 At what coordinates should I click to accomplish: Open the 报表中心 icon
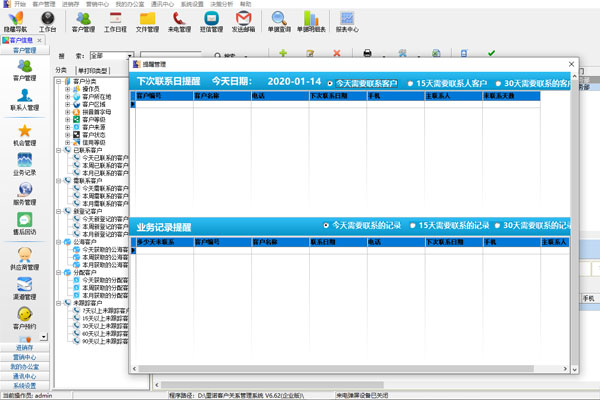pos(347,22)
